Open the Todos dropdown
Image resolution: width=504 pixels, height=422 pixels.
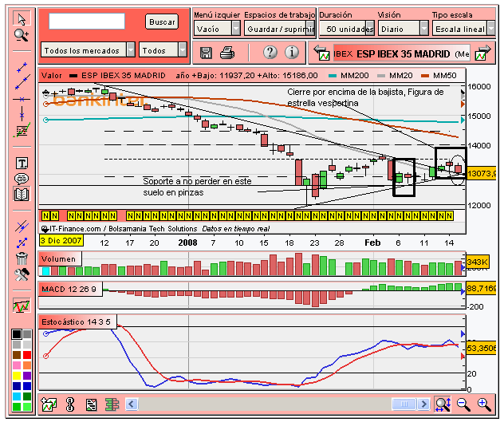coord(163,50)
